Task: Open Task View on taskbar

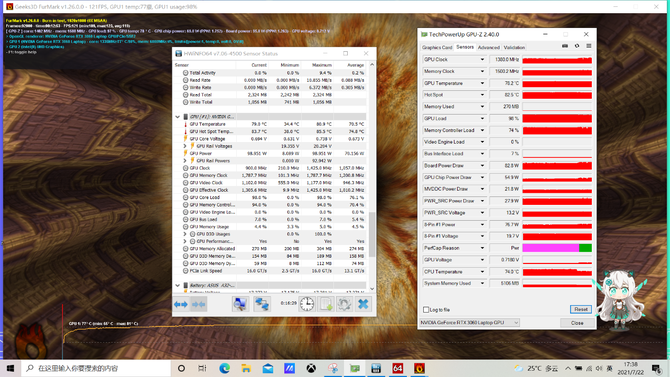Action: [203, 368]
